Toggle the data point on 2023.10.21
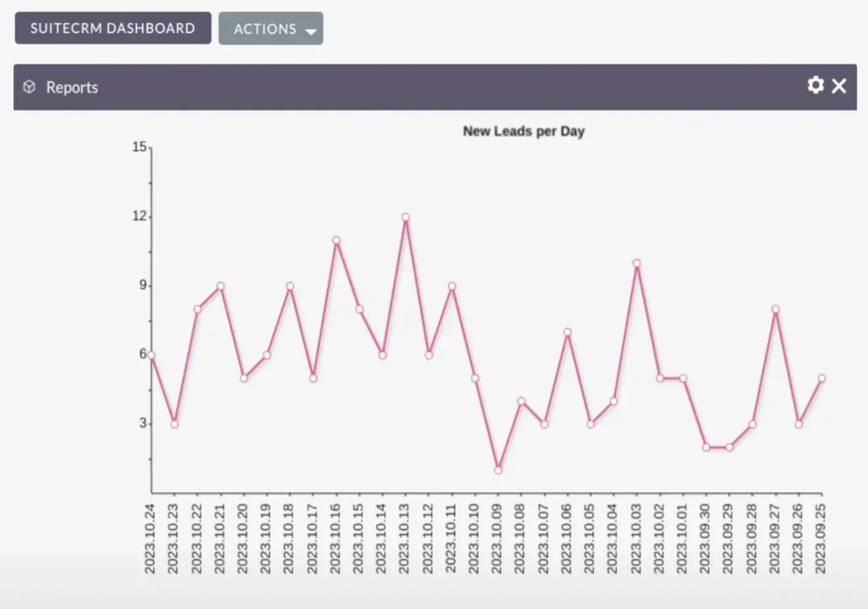This screenshot has width=868, height=609. pyautogui.click(x=220, y=285)
